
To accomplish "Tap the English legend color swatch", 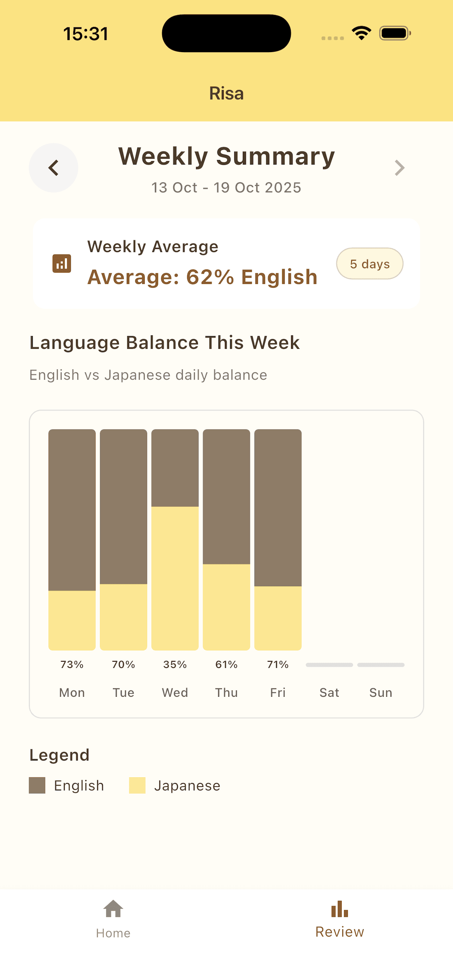I will click(37, 786).
